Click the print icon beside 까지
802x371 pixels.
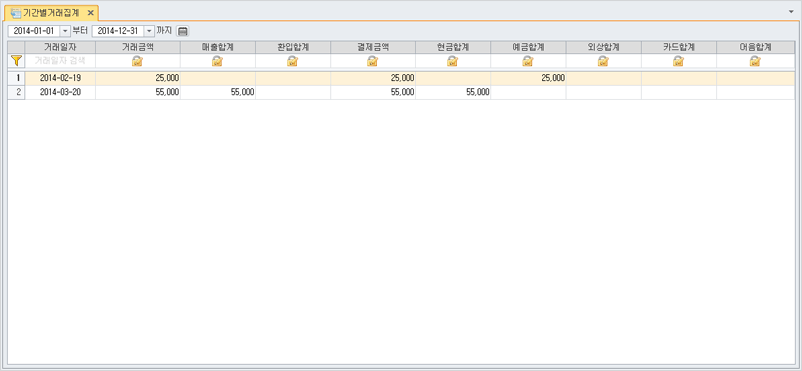(x=183, y=31)
